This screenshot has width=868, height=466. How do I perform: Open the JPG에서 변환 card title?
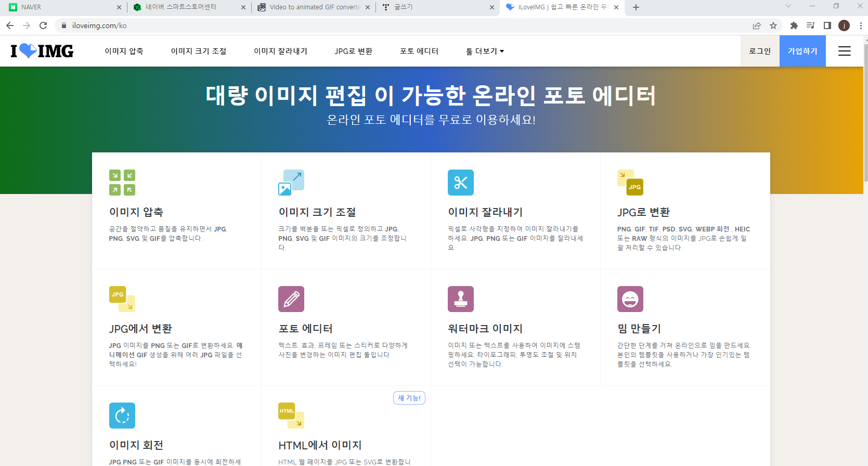click(x=140, y=329)
